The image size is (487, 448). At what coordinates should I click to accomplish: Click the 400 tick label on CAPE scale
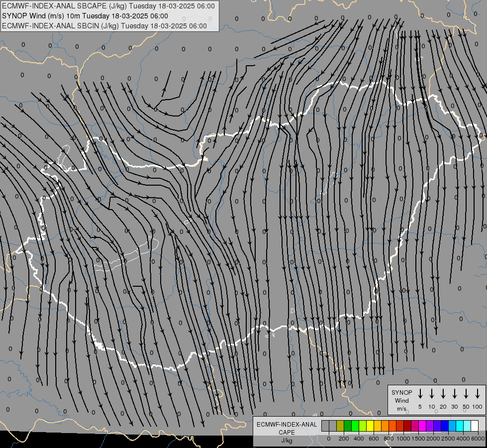[359, 439]
